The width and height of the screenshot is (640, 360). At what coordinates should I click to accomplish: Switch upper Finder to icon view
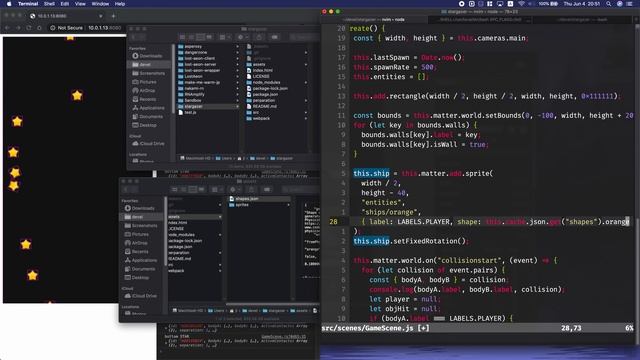point(182,37)
